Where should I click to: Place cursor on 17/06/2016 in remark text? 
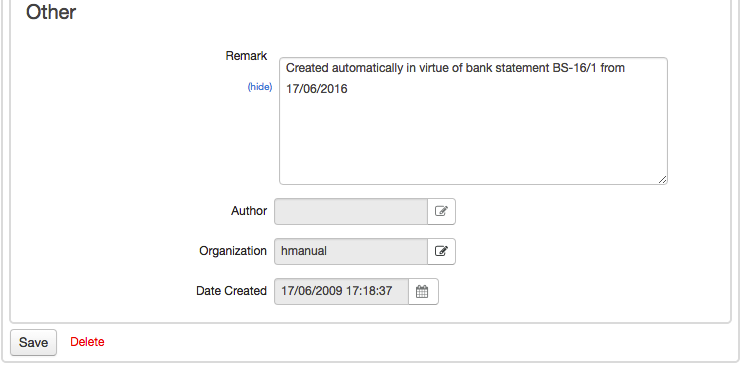pos(317,89)
